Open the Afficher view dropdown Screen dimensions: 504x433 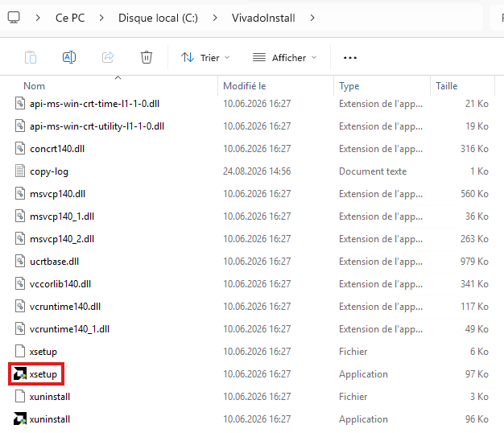coord(285,58)
